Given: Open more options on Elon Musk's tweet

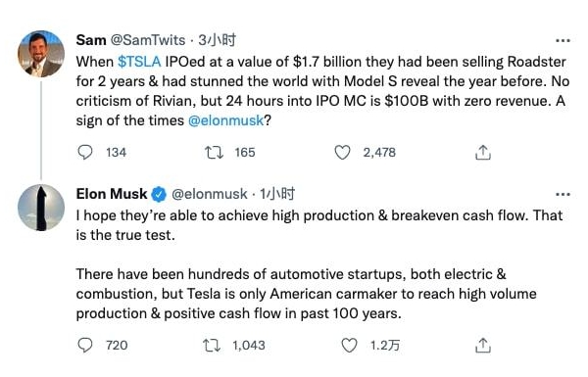Looking at the screenshot, I should (x=563, y=195).
